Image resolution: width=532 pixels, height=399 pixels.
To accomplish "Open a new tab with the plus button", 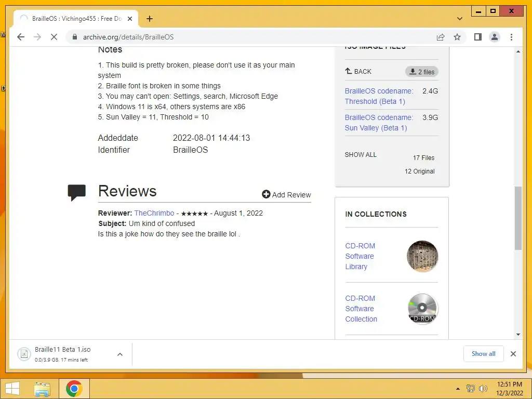I will pos(150,19).
